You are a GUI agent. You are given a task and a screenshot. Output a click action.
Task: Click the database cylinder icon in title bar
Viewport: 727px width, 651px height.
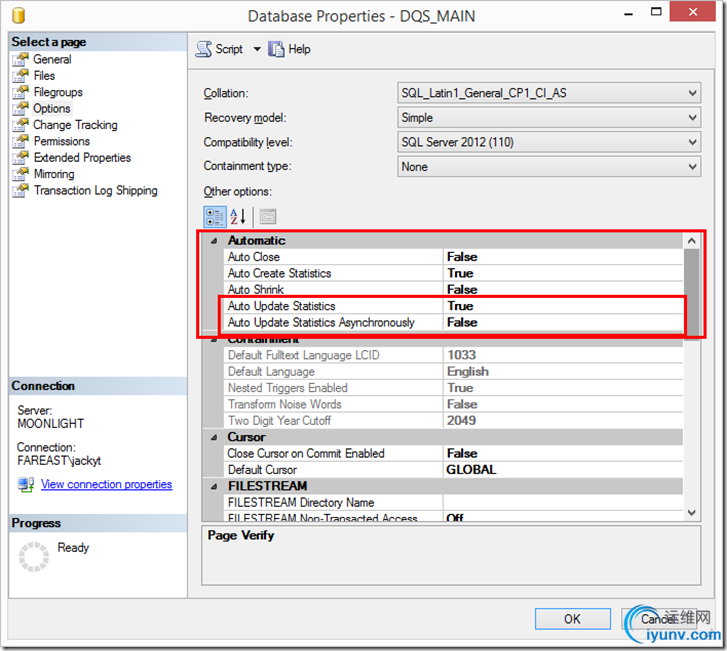[x=18, y=15]
